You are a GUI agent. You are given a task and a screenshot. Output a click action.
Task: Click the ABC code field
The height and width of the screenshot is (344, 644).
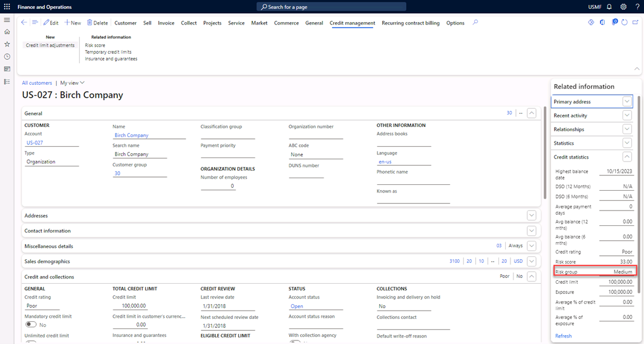click(315, 155)
